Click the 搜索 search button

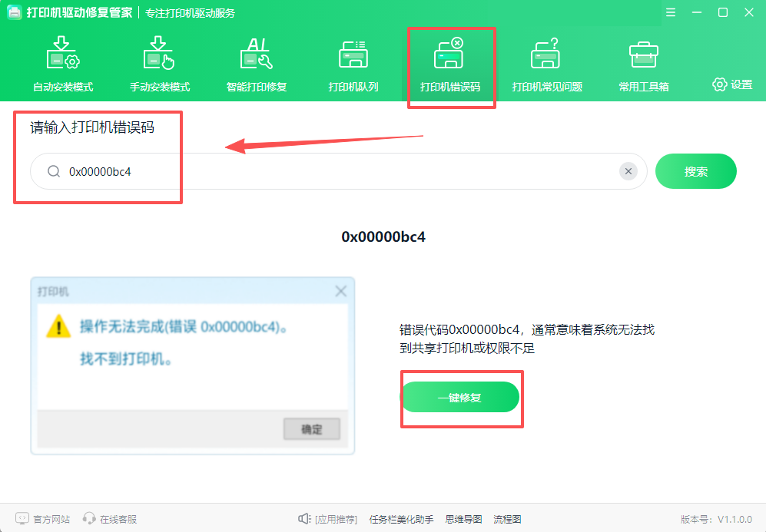695,171
